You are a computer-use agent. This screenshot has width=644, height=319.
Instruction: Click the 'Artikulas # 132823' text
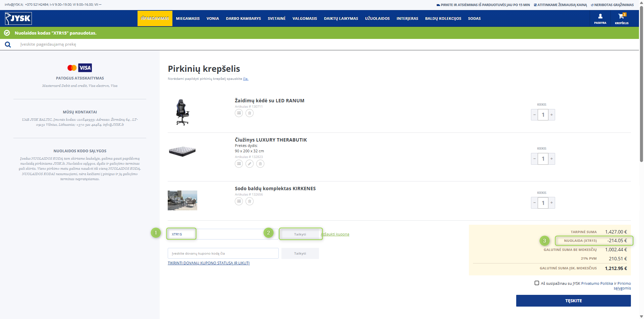pyautogui.click(x=249, y=157)
